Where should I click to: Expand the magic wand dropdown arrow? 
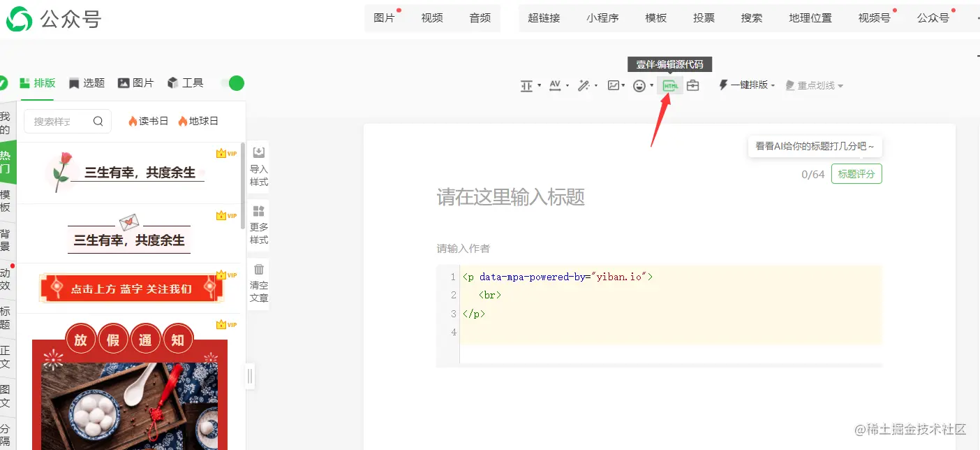coord(596,86)
